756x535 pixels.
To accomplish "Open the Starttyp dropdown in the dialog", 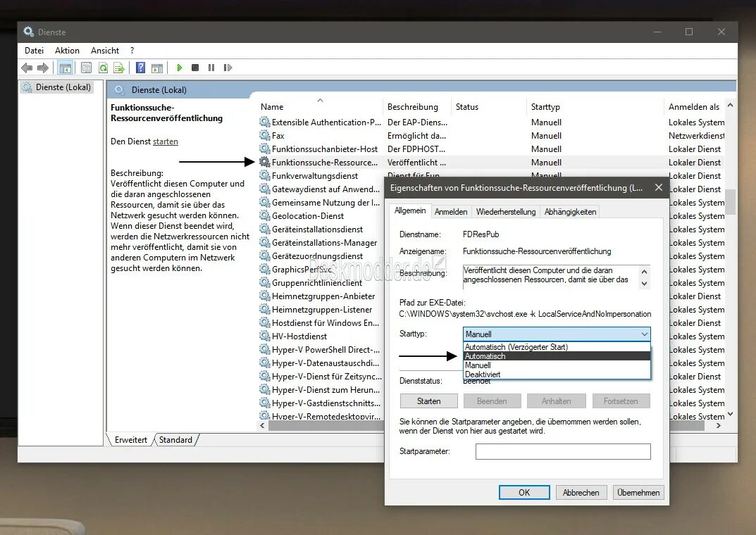I will [645, 333].
